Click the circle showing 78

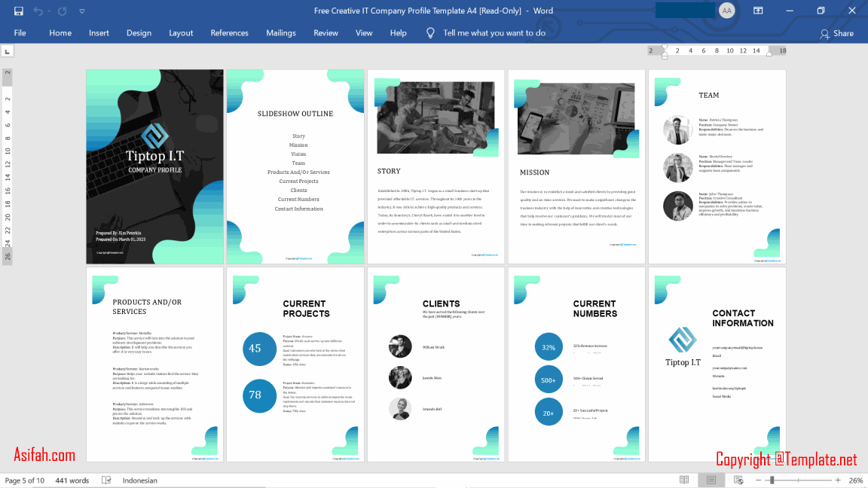click(x=260, y=395)
